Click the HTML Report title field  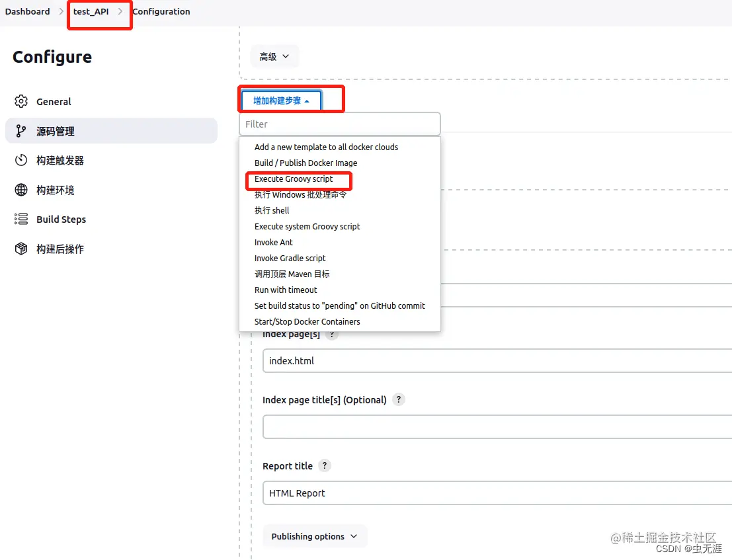coord(497,493)
